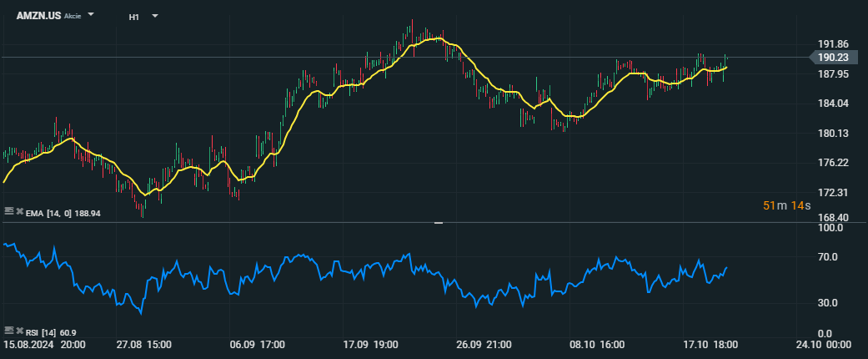
Task: Remove the EMA indicator with its X icon
Action: click(x=18, y=212)
